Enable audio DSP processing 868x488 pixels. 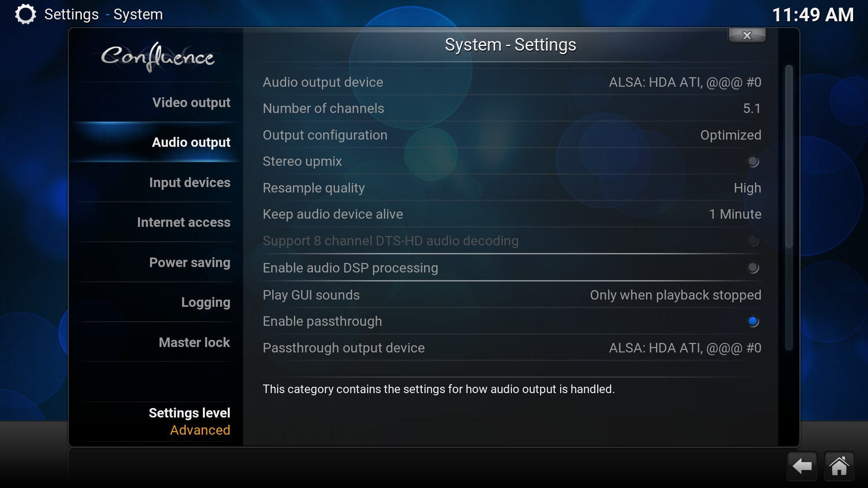point(753,268)
